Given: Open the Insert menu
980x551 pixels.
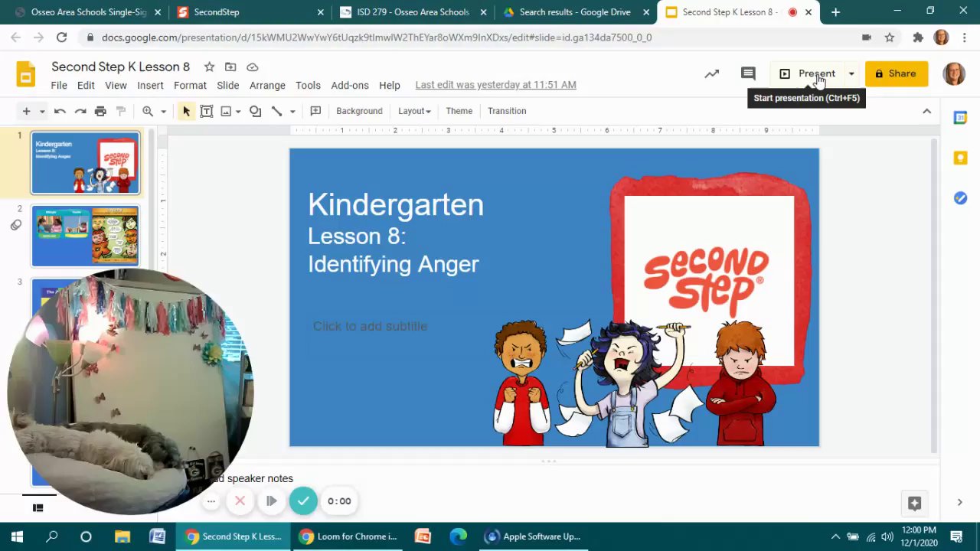Looking at the screenshot, I should [150, 85].
